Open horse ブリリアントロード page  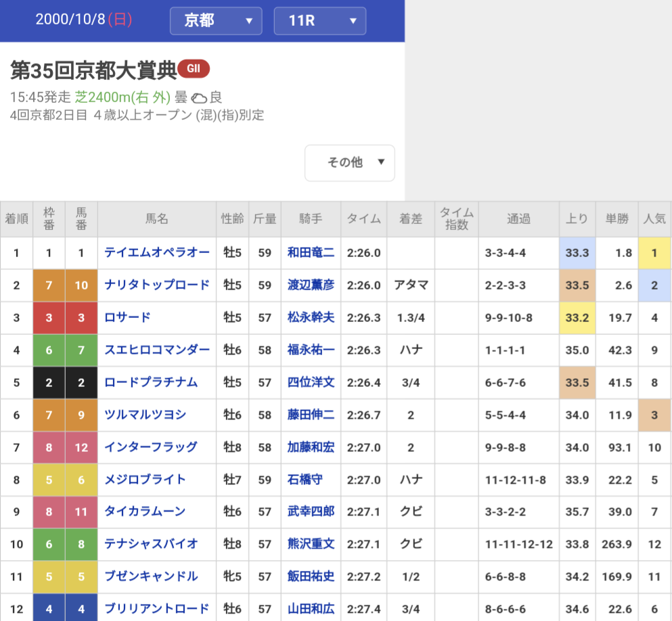pos(157,609)
